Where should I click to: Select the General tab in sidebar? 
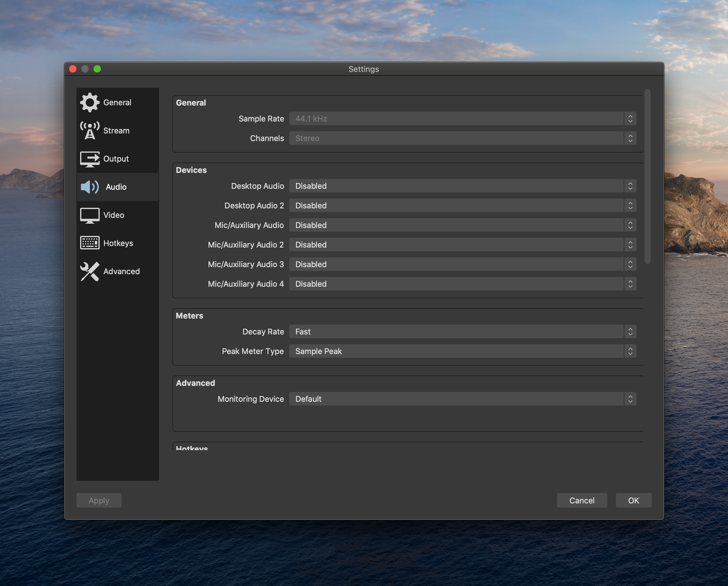pos(118,102)
